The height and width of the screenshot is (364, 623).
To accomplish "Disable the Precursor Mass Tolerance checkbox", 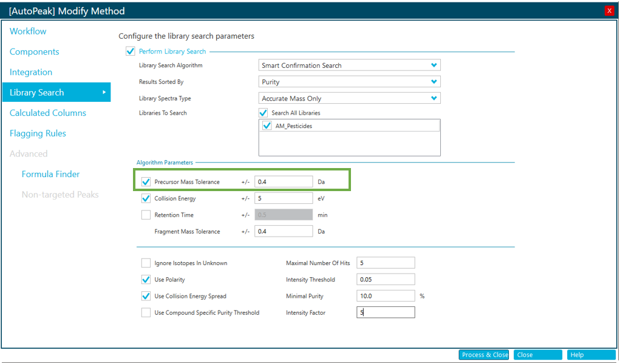I will tap(146, 181).
